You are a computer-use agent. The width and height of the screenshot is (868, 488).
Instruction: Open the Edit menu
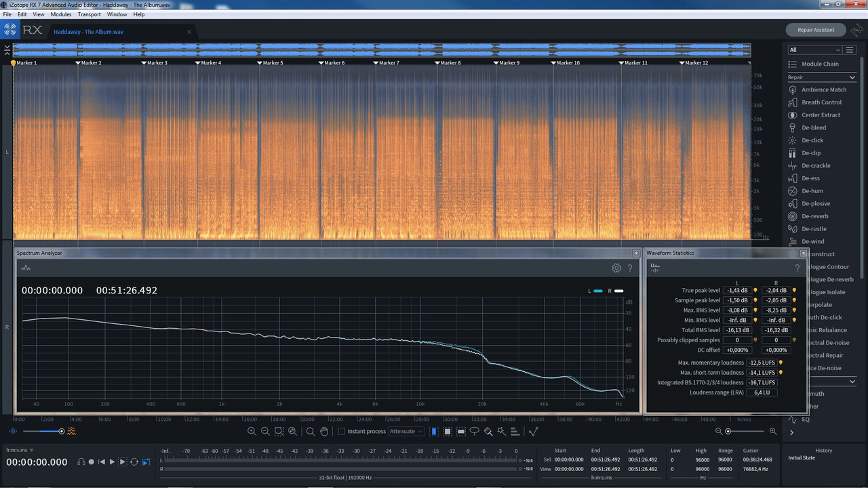click(22, 14)
